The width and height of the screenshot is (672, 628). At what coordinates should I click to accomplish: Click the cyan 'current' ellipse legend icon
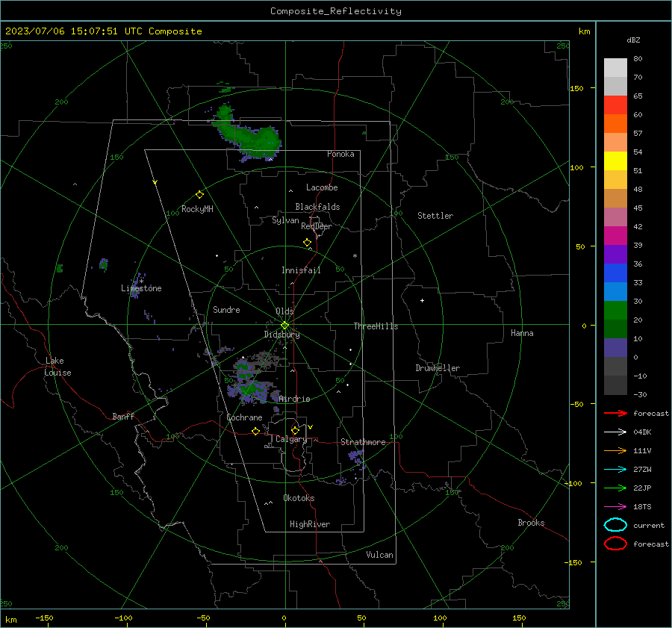coord(615,525)
